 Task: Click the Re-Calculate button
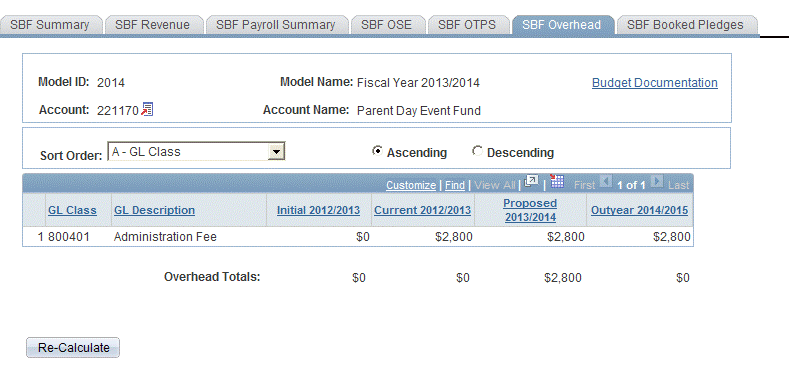pos(73,348)
